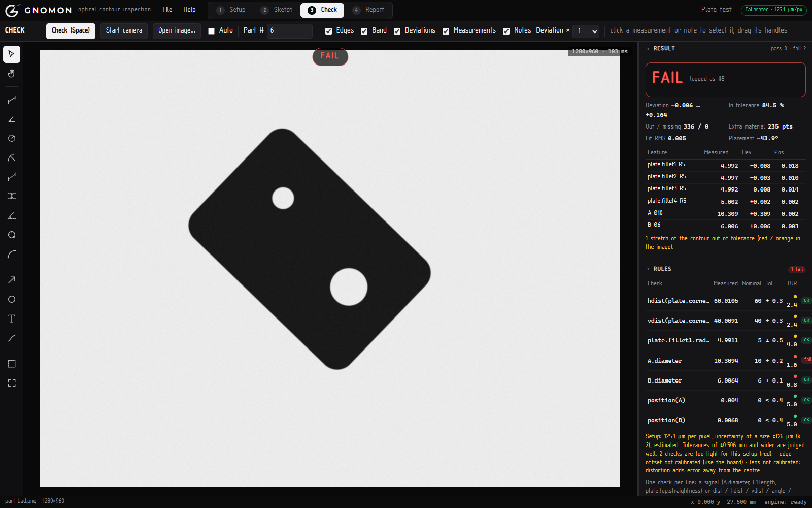Pick the radius dial measurement tool
Screen dimensions: 812x508
click(12, 138)
